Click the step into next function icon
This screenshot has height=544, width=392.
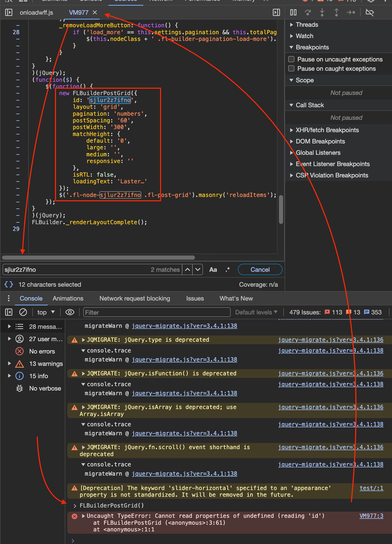pyautogui.click(x=322, y=12)
